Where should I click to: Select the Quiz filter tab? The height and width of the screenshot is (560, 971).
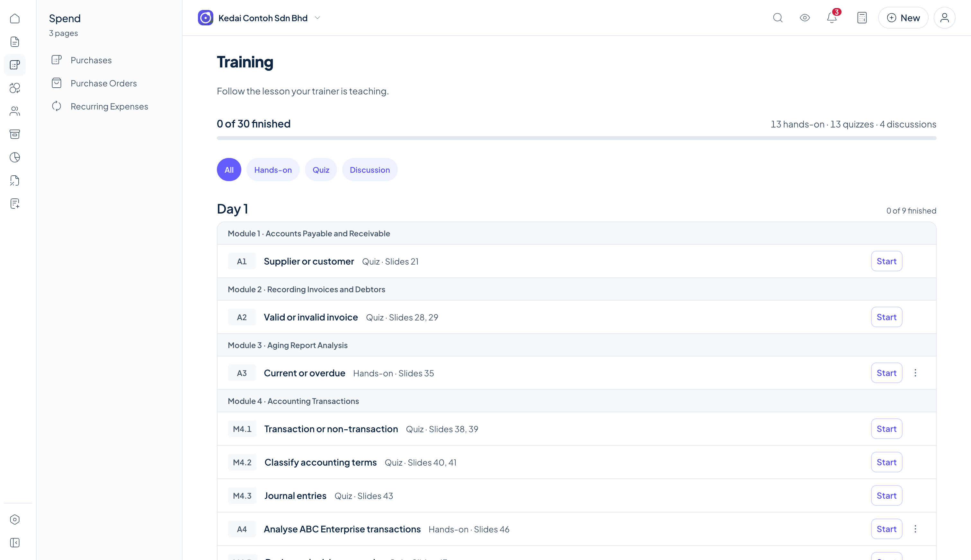coord(321,170)
